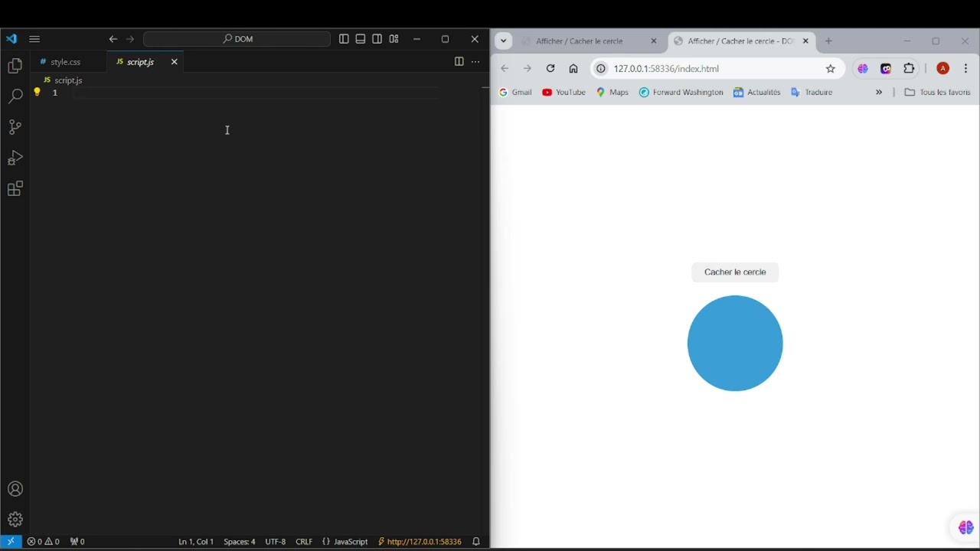Open the VS Code hamburger menu

pyautogui.click(x=34, y=39)
